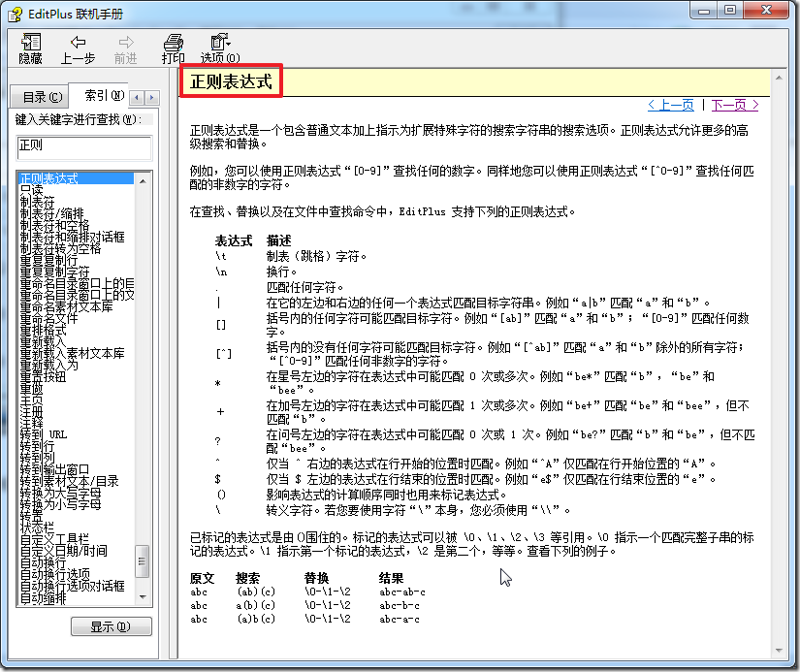Click the 结果 column header in examples
This screenshot has height=672, width=800.
[392, 578]
